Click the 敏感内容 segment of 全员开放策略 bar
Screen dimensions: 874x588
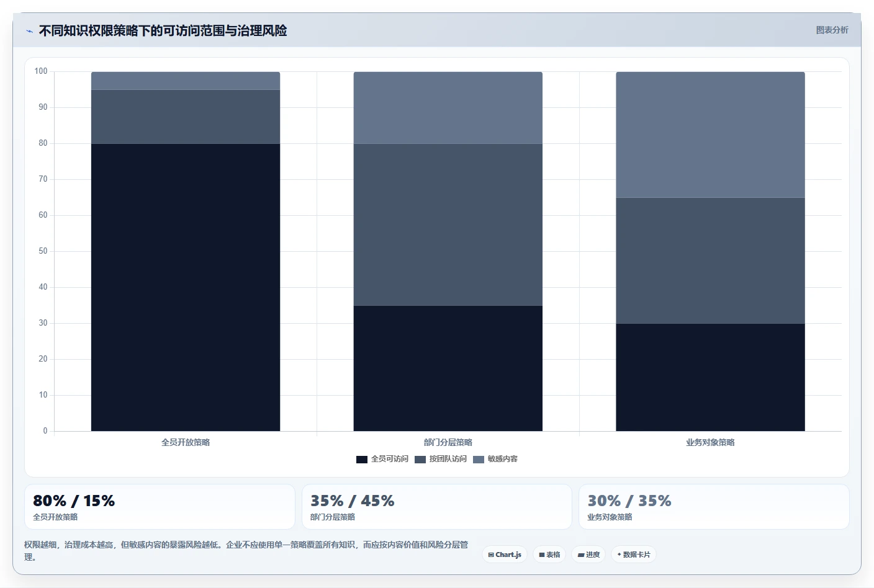click(x=186, y=81)
